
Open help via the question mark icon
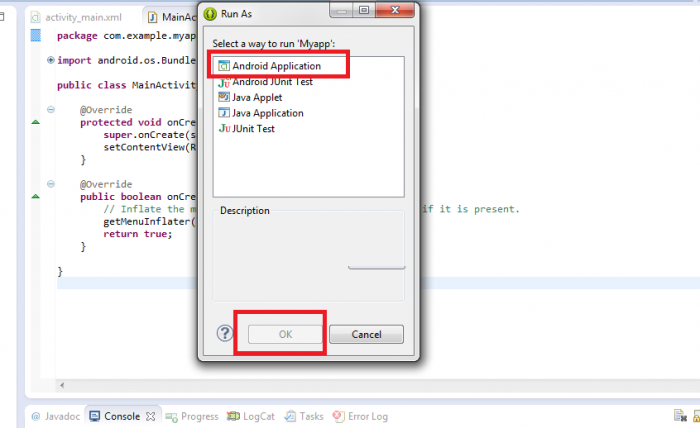click(225, 333)
